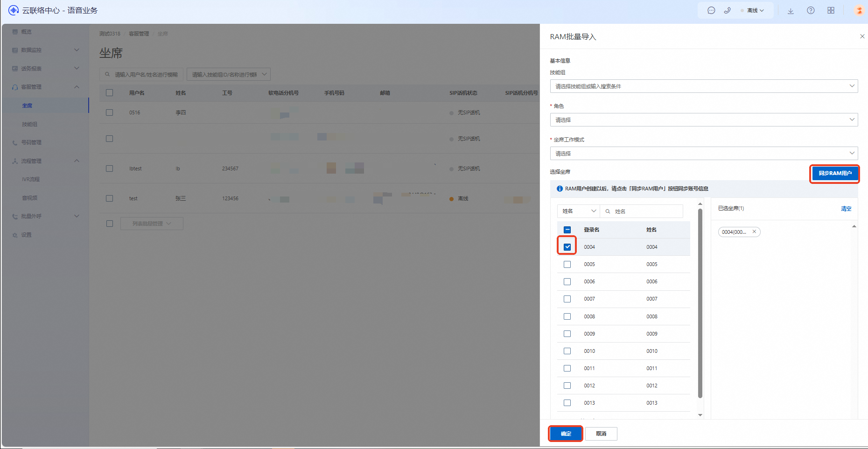Open the 姓名 filter type dropdown

[579, 211]
